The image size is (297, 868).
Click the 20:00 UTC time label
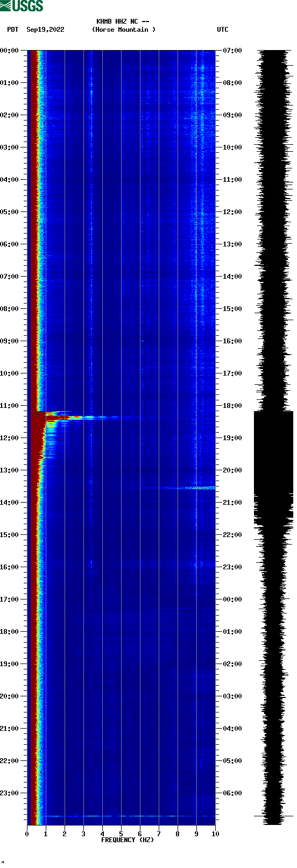232,470
